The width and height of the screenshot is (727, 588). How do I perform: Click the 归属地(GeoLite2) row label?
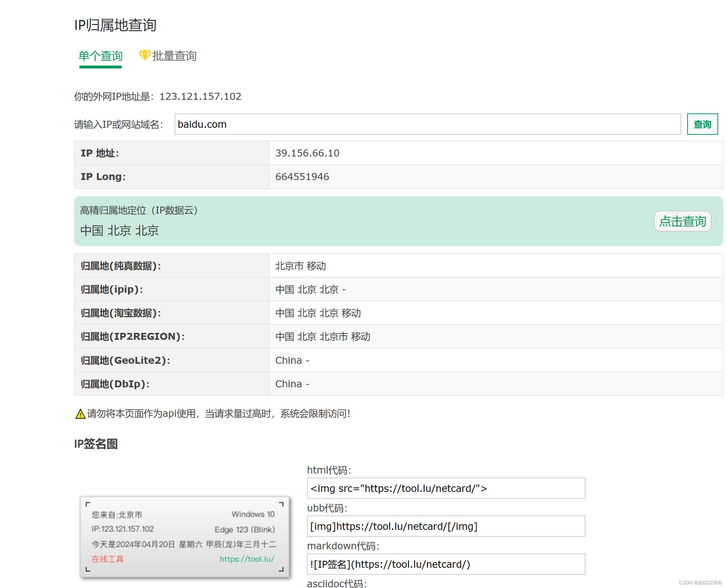125,360
